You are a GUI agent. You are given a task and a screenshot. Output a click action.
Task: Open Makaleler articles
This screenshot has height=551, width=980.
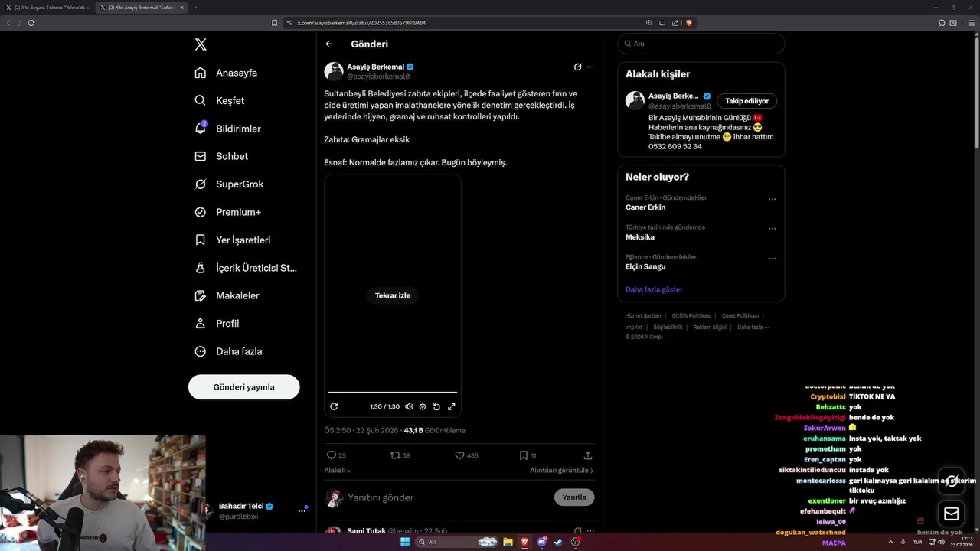click(227, 295)
